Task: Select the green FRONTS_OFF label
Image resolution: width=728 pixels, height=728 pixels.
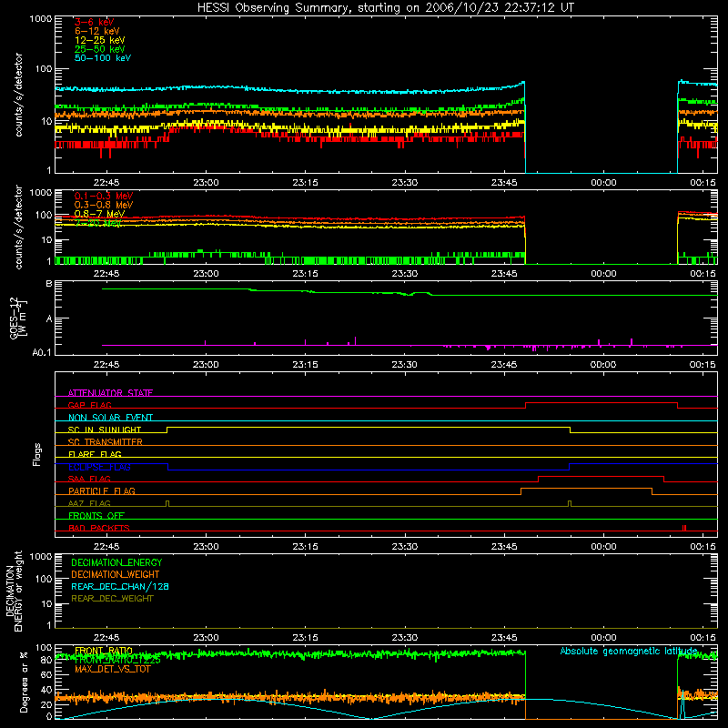Action: (x=96, y=516)
